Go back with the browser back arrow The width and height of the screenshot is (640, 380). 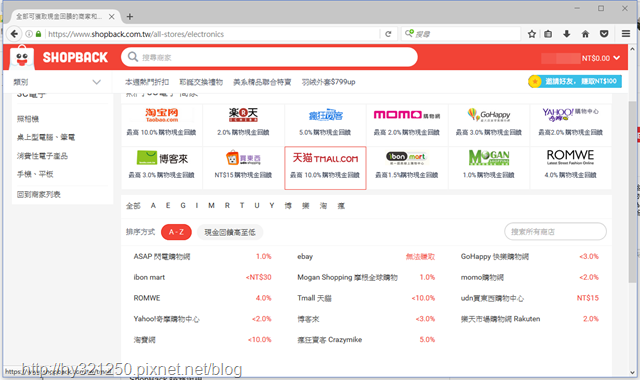[14, 34]
